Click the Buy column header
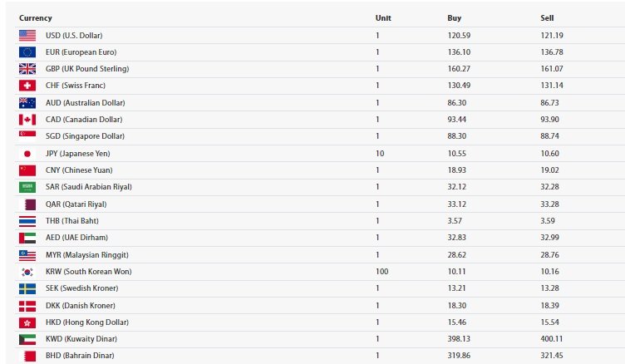 (x=454, y=18)
